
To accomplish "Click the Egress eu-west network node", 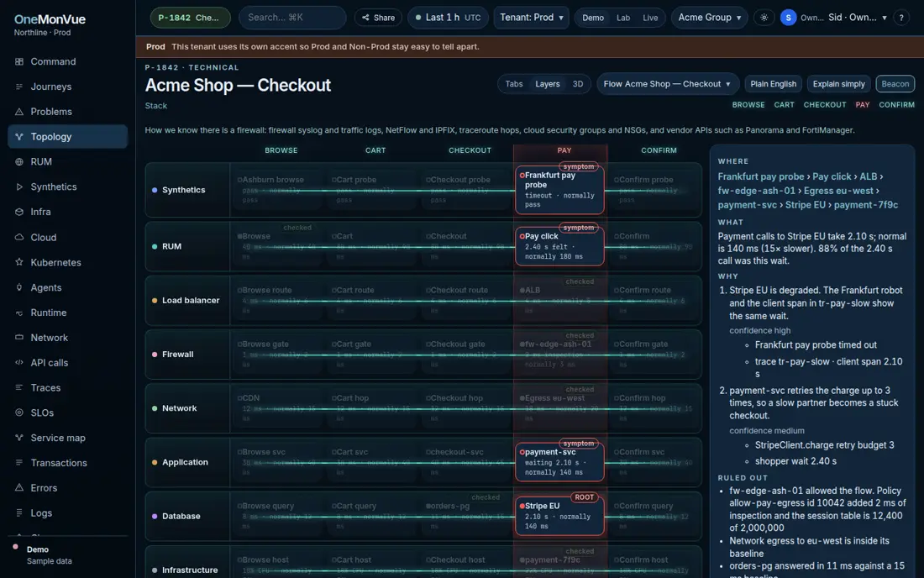I will pyautogui.click(x=559, y=407).
